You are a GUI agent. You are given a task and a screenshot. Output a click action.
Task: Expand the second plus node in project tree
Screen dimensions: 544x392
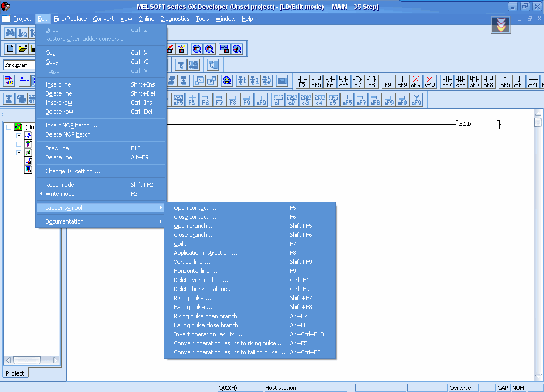click(x=19, y=144)
